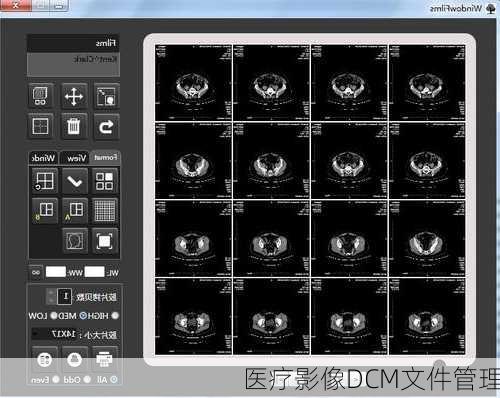
Task: Open the 14X17 film size dropdown
Action: pyautogui.click(x=54, y=333)
